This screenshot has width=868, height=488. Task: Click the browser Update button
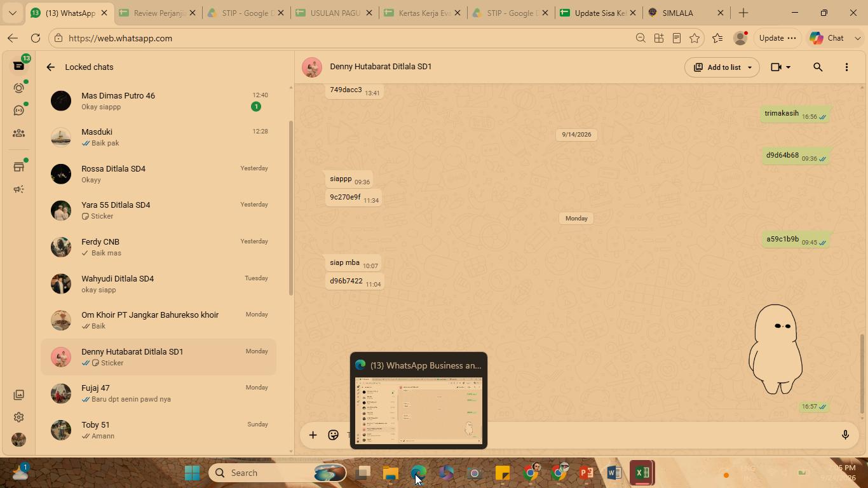tap(777, 38)
